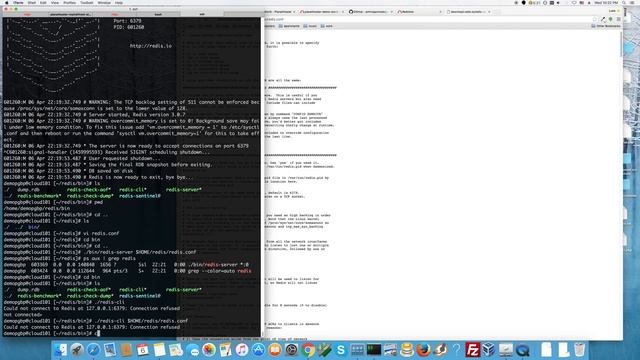Screen dimensions: 640x360
Task: Click green extension icon in Chrome toolbar
Action: (611, 19)
